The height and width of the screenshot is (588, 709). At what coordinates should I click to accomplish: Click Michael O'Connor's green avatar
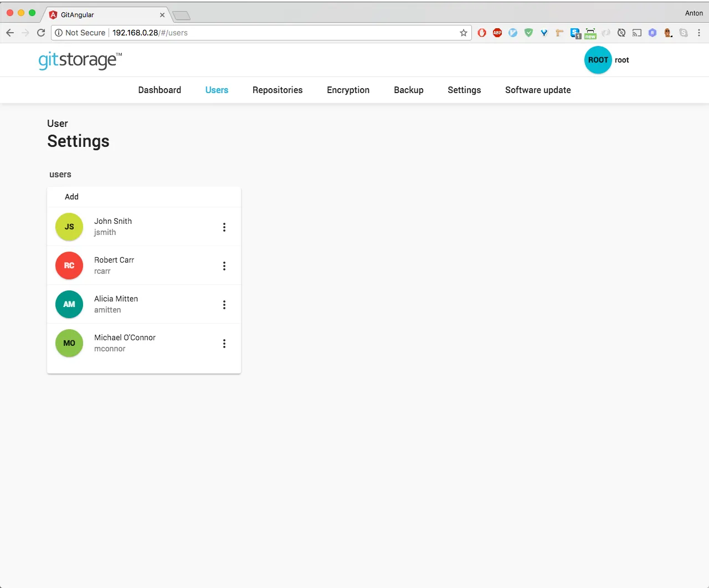(x=69, y=343)
